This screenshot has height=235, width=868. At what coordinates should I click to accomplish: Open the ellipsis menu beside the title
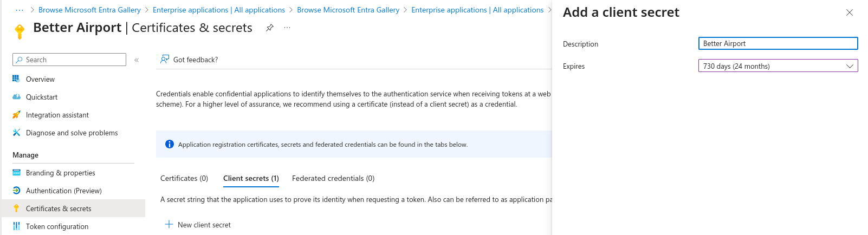point(287,28)
